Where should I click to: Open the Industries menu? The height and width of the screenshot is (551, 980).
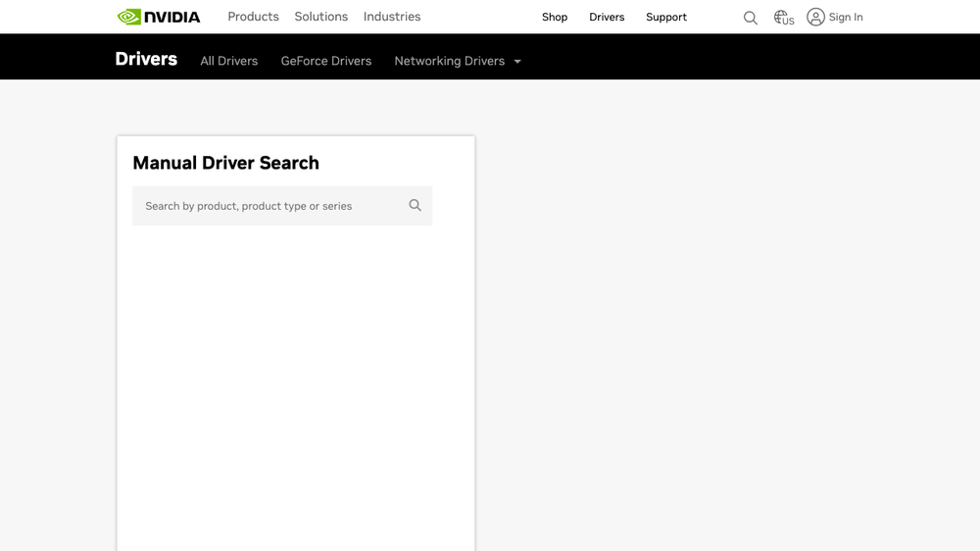[x=392, y=17]
